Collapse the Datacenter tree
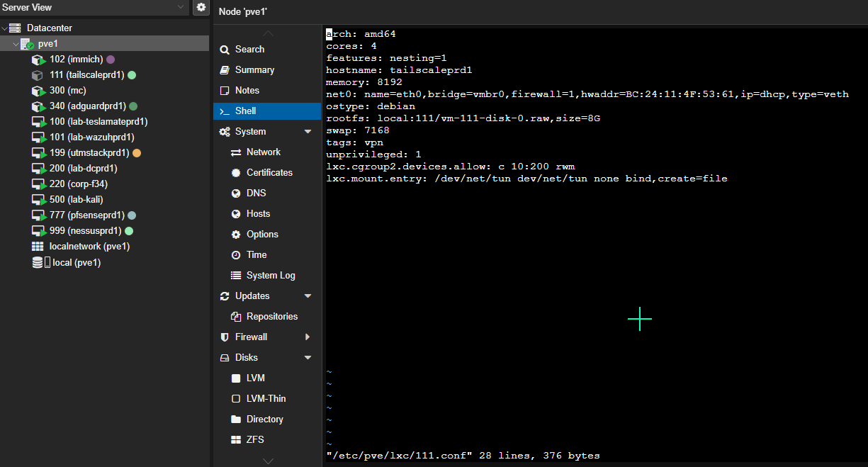Image resolution: width=868 pixels, height=467 pixels. click(x=4, y=28)
